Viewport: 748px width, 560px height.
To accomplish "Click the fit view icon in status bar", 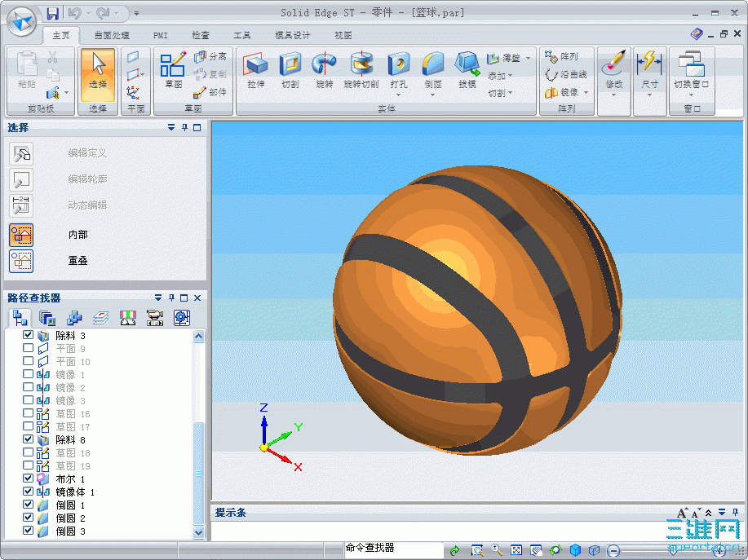I will [516, 550].
